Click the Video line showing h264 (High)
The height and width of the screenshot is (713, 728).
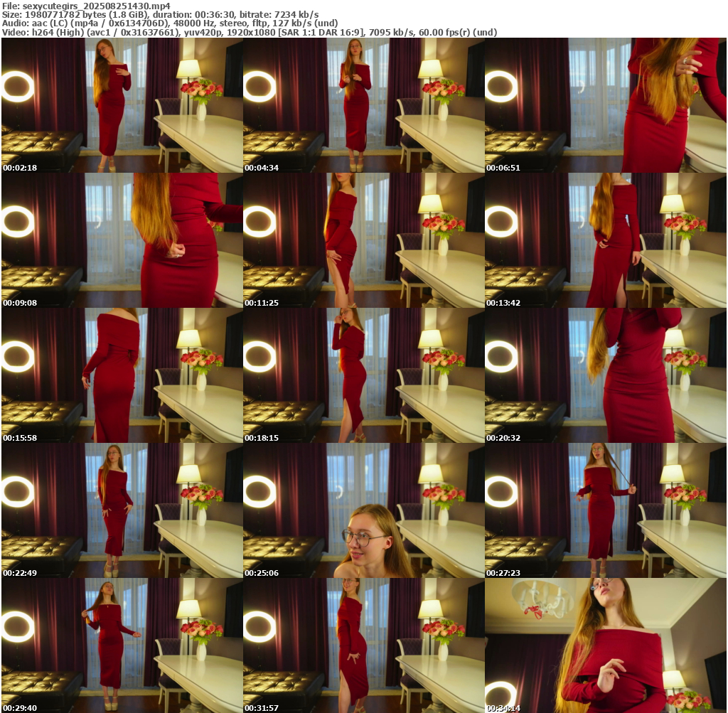250,33
